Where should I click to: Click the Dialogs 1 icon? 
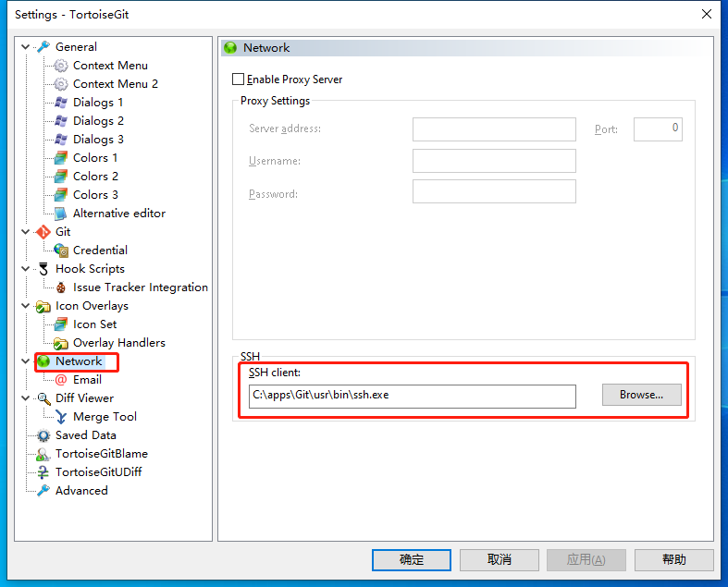61,103
